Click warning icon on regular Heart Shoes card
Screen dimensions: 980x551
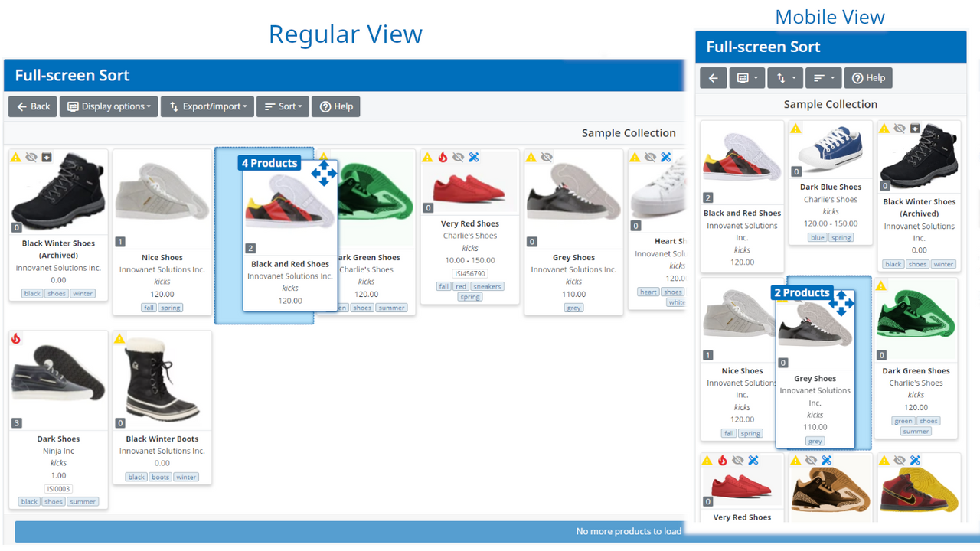coord(635,157)
